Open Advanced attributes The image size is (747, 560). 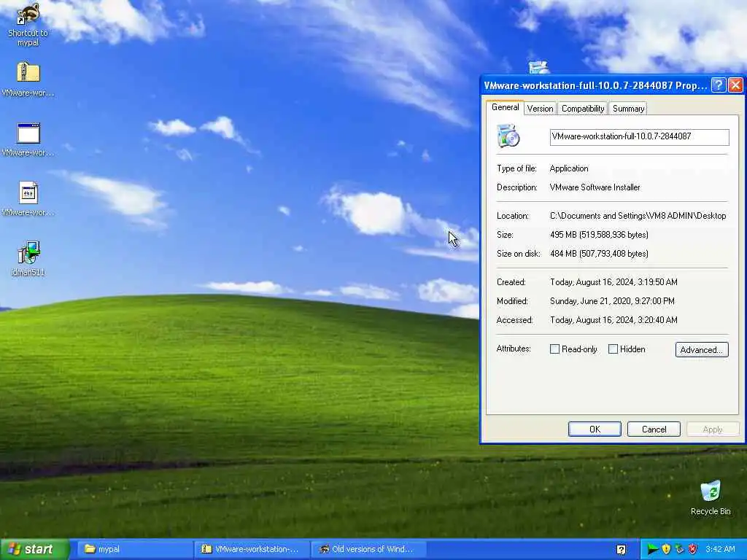[702, 349]
